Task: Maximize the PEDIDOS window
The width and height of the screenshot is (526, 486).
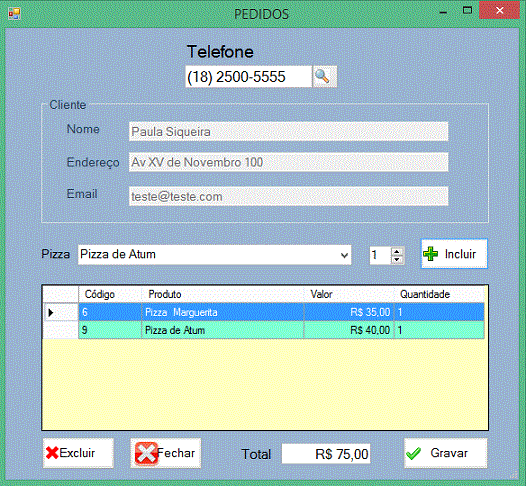Action: pyautogui.click(x=467, y=10)
